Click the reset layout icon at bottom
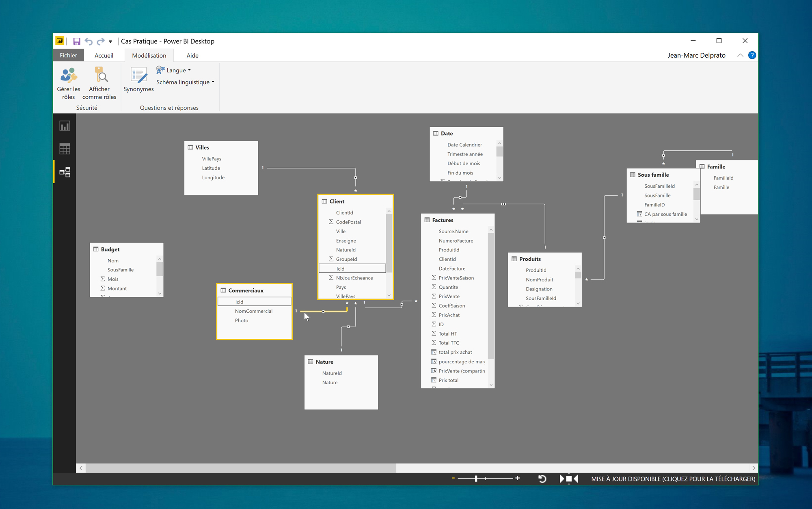This screenshot has height=509, width=812. click(541, 479)
